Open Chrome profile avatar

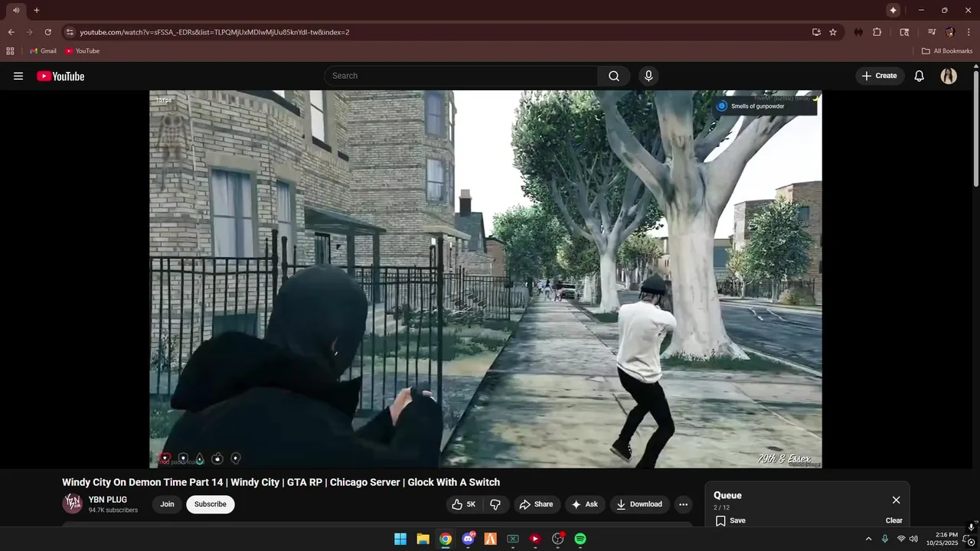coord(950,32)
